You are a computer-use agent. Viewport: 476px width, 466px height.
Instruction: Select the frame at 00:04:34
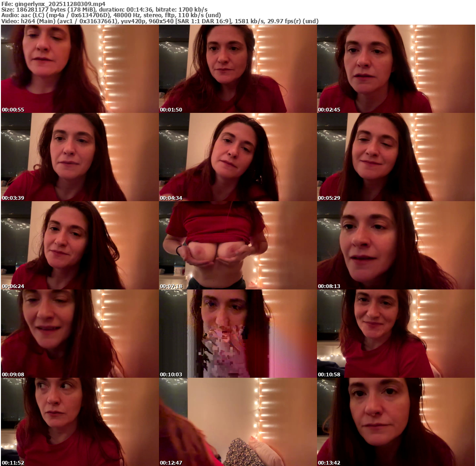click(238, 157)
